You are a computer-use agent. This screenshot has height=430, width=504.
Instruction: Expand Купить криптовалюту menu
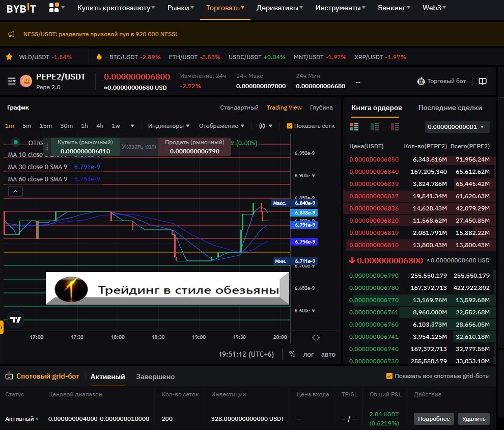coord(116,8)
